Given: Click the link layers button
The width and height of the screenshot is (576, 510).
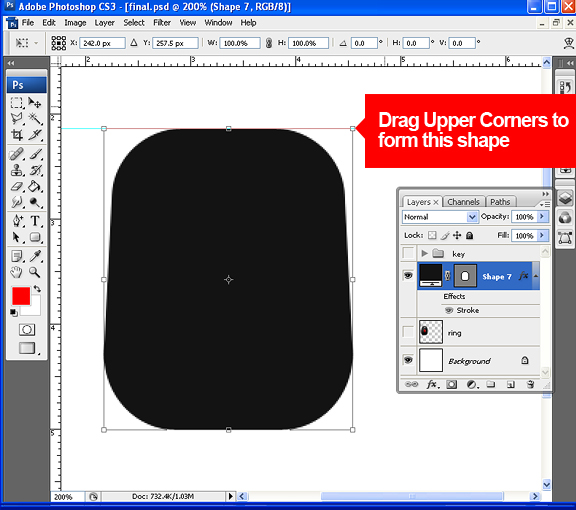Looking at the screenshot, I should click(411, 384).
